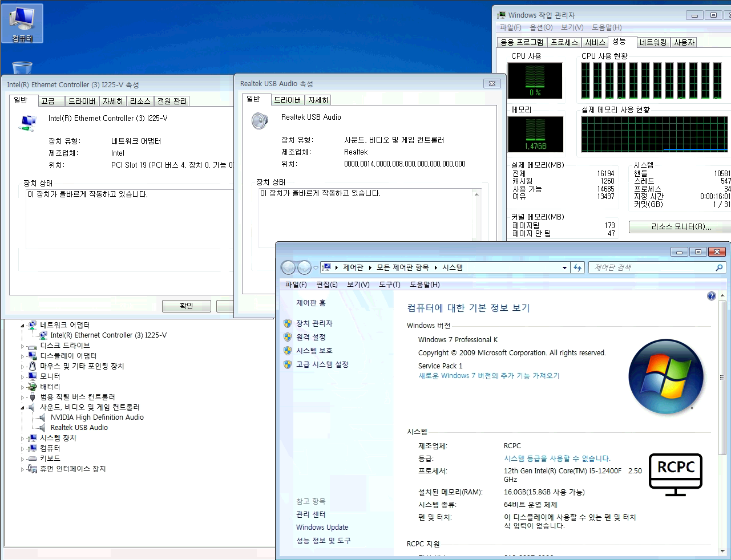Screen dimensions: 731x560
Task: Open the 자세히 tab in Realtek USB Audio properties
Action: tap(318, 100)
